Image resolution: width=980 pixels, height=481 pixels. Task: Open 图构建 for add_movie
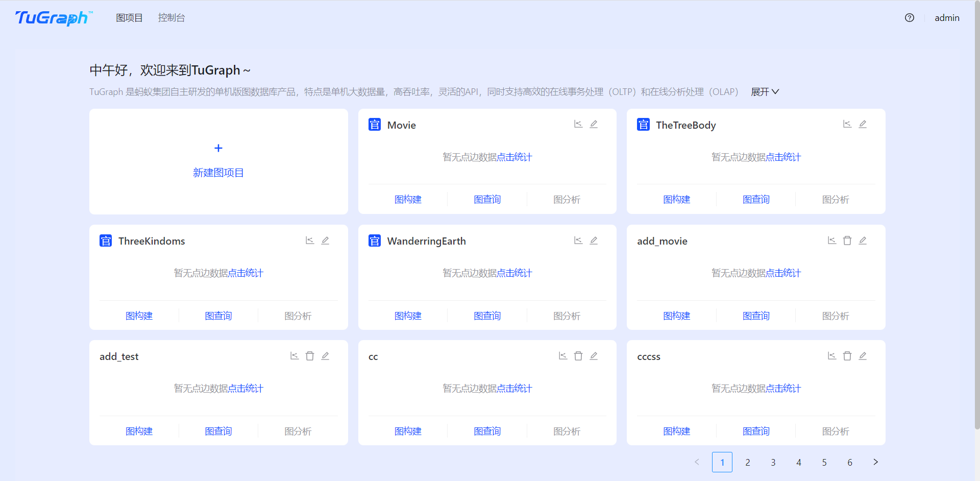(677, 316)
